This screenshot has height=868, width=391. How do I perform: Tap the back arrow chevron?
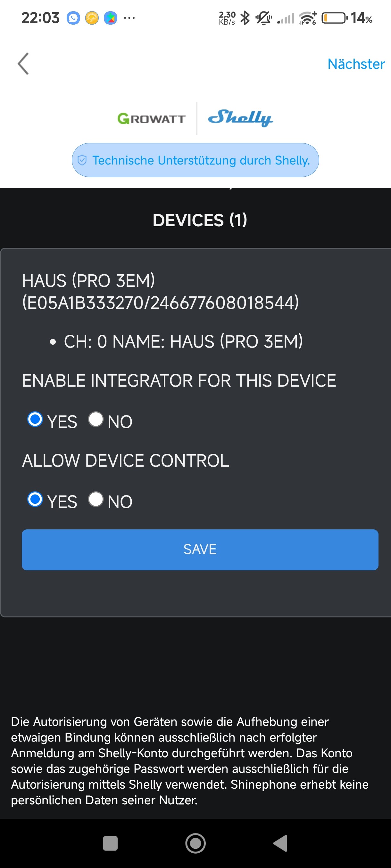(x=23, y=64)
